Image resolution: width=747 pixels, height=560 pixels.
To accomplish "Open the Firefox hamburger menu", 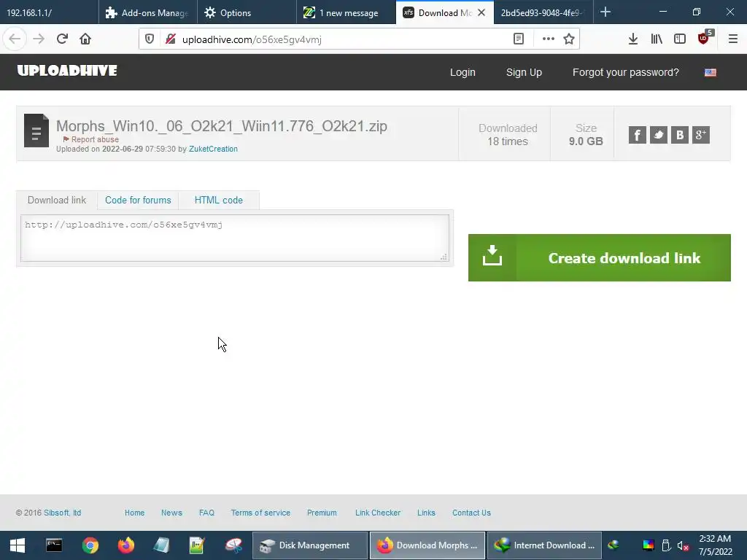I will point(733,39).
